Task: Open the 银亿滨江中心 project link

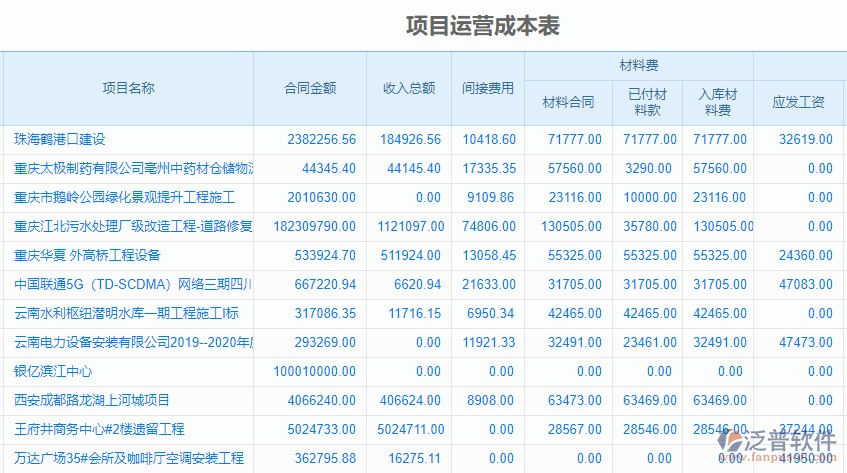Action: [53, 371]
